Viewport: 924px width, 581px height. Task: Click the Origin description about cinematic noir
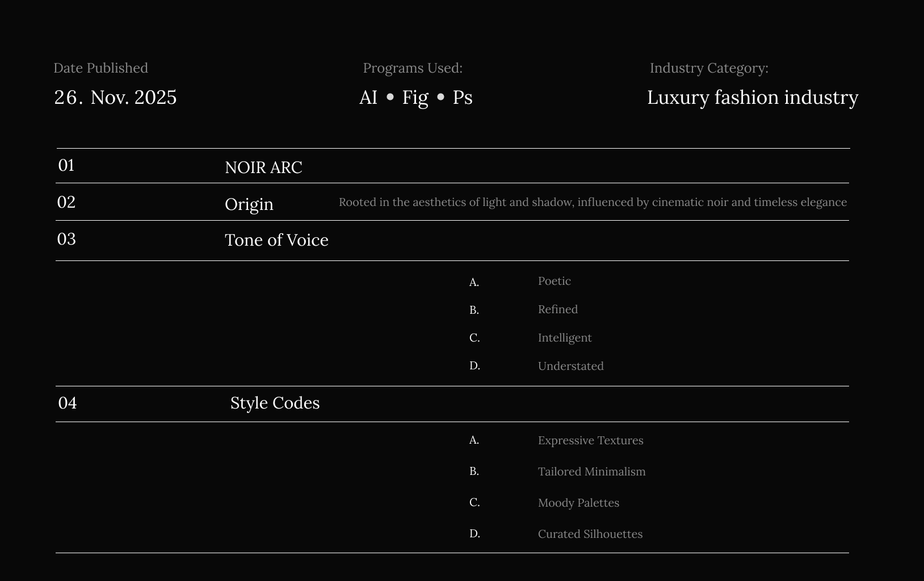pos(593,202)
